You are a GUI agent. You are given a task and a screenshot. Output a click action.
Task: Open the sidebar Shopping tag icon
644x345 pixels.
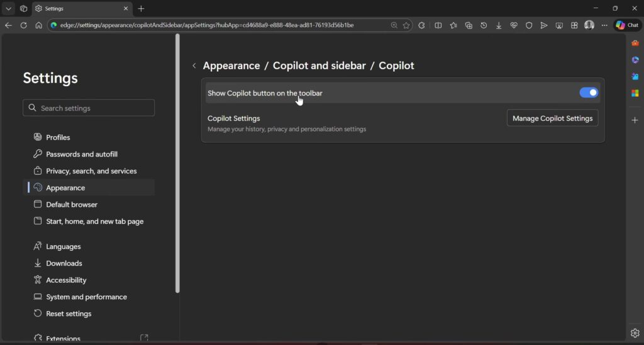(x=635, y=77)
